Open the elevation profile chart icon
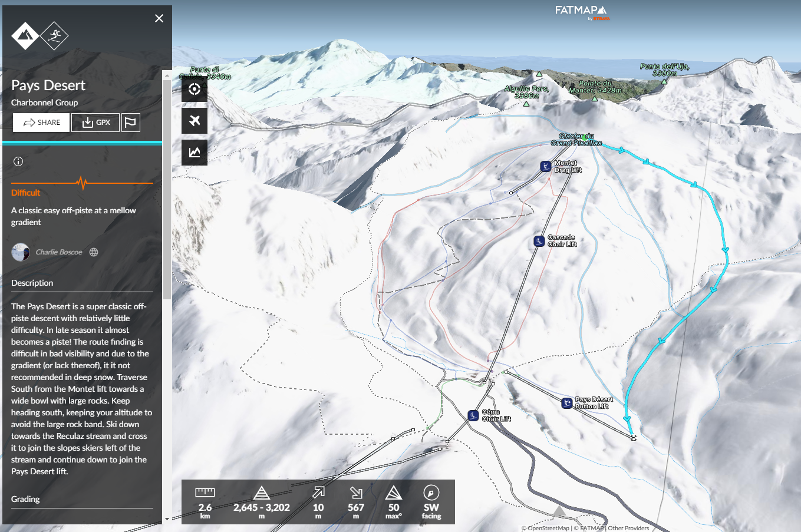801x532 pixels. coord(195,153)
